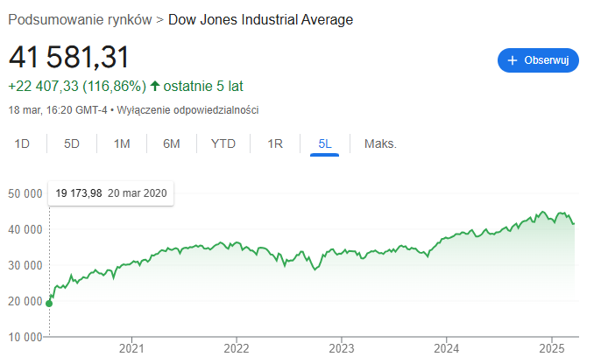Select the 1D time range tab

(22, 143)
